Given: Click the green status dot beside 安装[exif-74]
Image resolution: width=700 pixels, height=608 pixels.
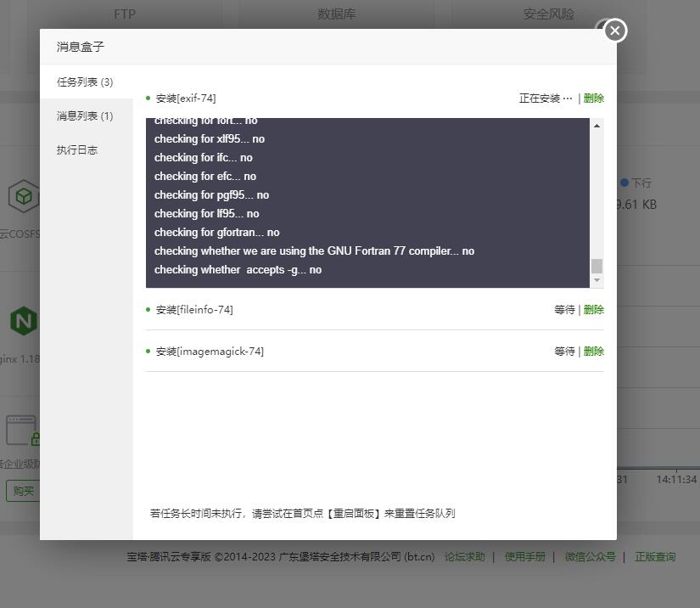Looking at the screenshot, I should pos(148,98).
